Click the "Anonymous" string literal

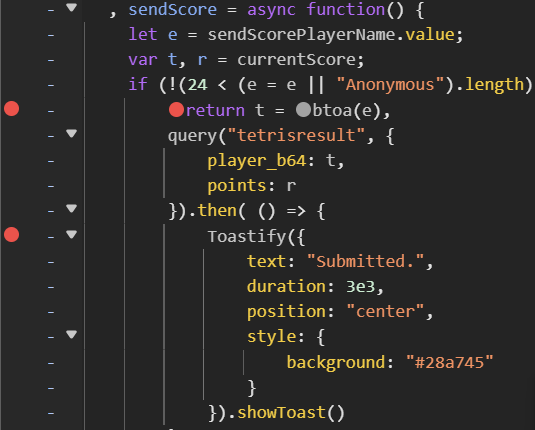[x=390, y=84]
